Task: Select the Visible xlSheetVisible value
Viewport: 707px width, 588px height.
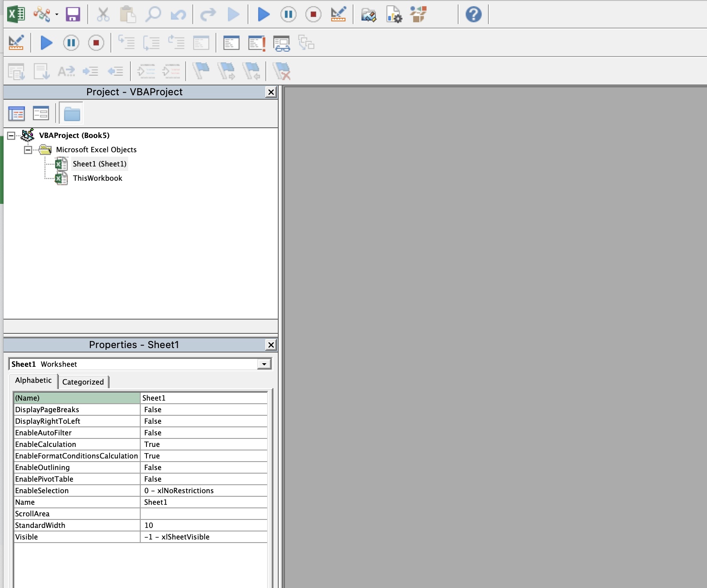Action: (x=204, y=537)
